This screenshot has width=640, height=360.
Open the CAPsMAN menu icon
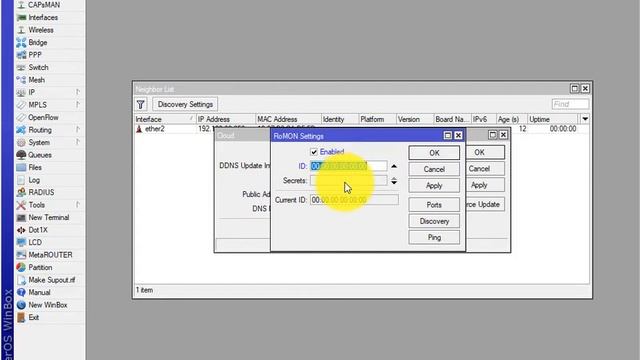[21, 5]
